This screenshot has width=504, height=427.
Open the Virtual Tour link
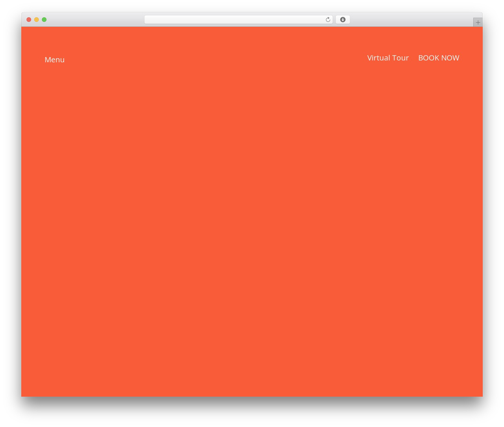pos(388,58)
